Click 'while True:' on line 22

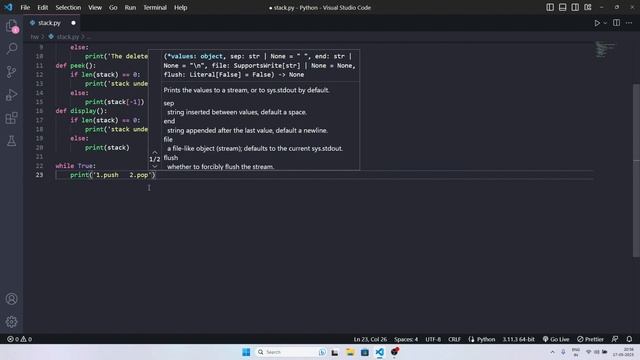(x=76, y=166)
